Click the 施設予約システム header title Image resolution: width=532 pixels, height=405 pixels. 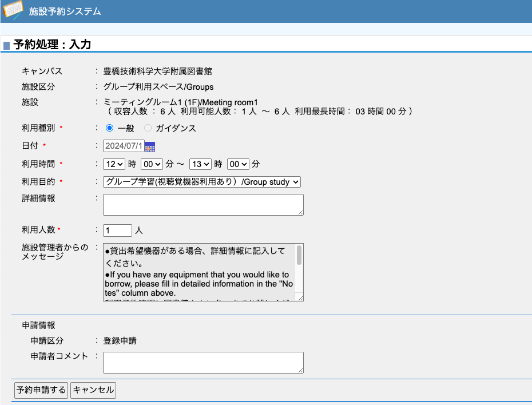click(x=65, y=11)
